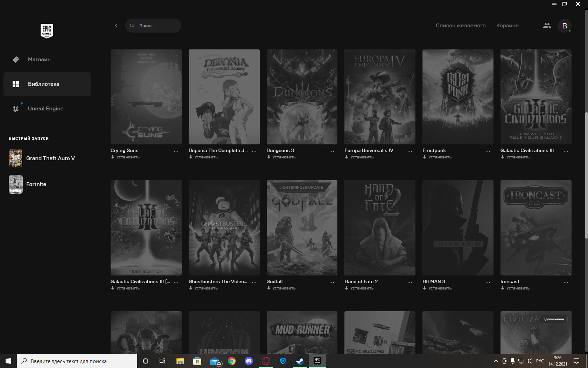Open Opera browser from taskbar

click(266, 361)
